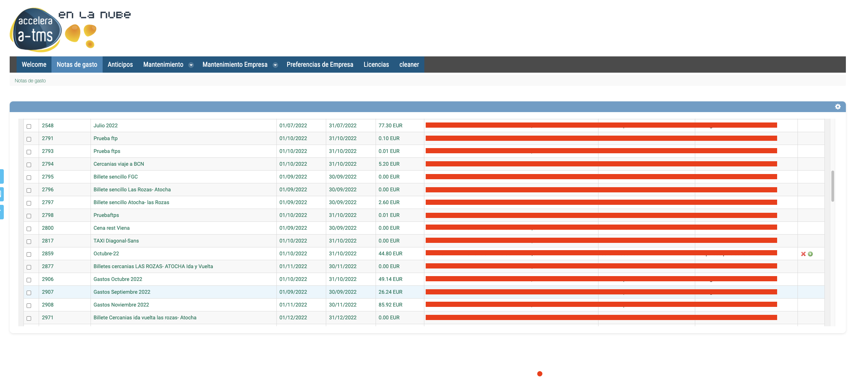Image resolution: width=868 pixels, height=383 pixels.
Task: Check the box for TAXI Diagonal-Sans
Action: click(x=29, y=241)
